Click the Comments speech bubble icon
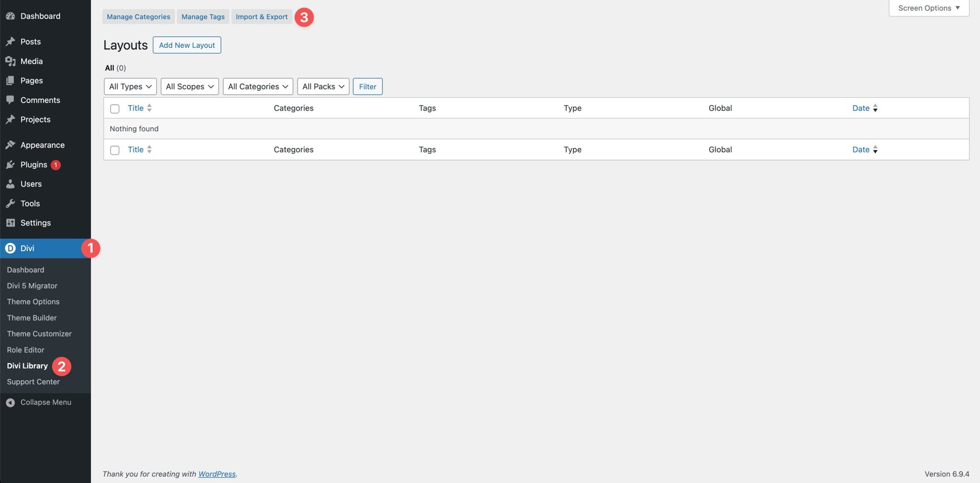980x483 pixels. tap(10, 100)
